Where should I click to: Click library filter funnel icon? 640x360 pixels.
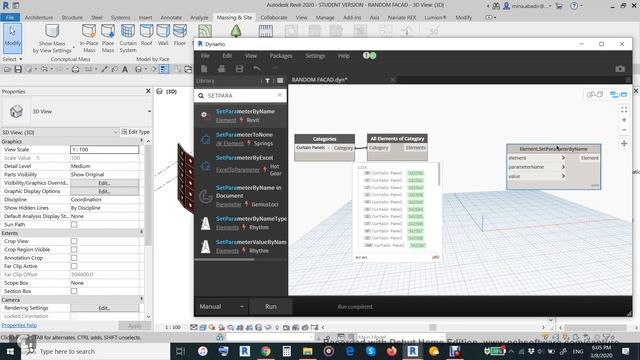point(267,81)
